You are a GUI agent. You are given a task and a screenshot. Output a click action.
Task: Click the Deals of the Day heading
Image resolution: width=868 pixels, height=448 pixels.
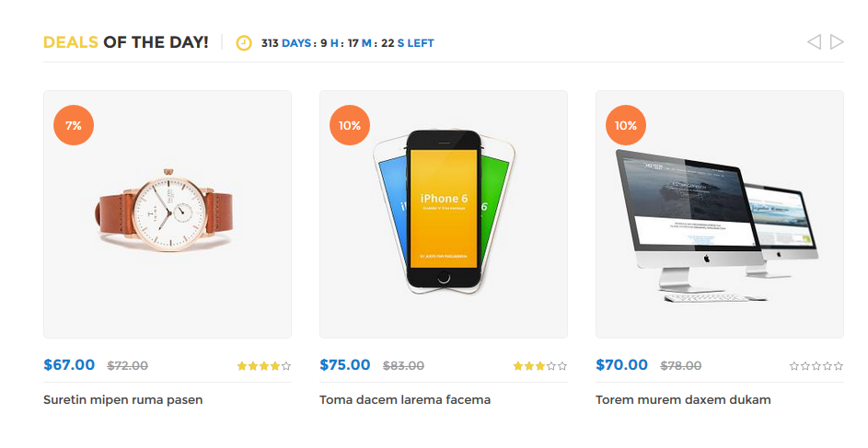coord(126,42)
